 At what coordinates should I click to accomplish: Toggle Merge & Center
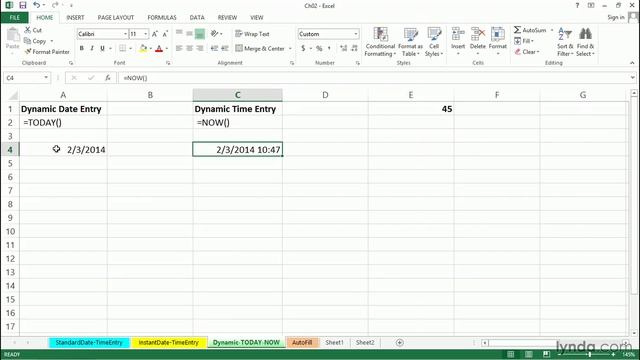tap(260, 49)
